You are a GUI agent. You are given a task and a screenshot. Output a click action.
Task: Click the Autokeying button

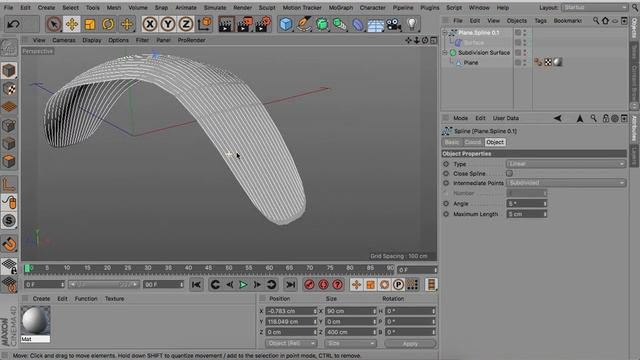click(x=323, y=284)
